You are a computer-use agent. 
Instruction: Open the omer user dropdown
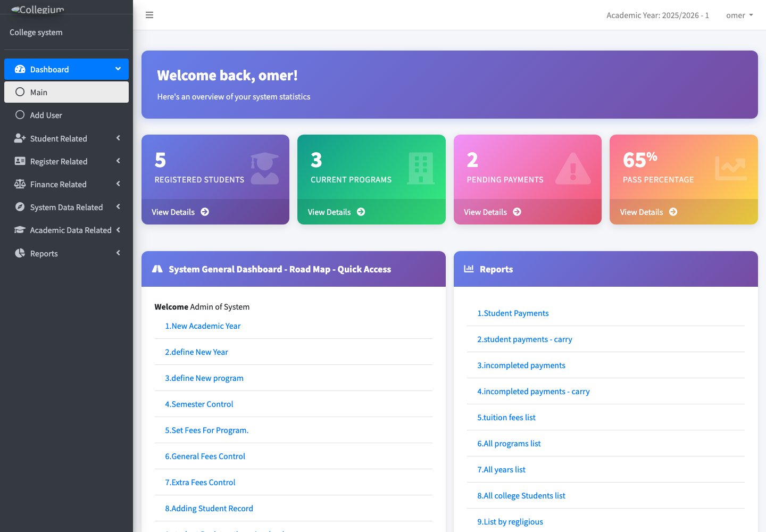point(739,15)
